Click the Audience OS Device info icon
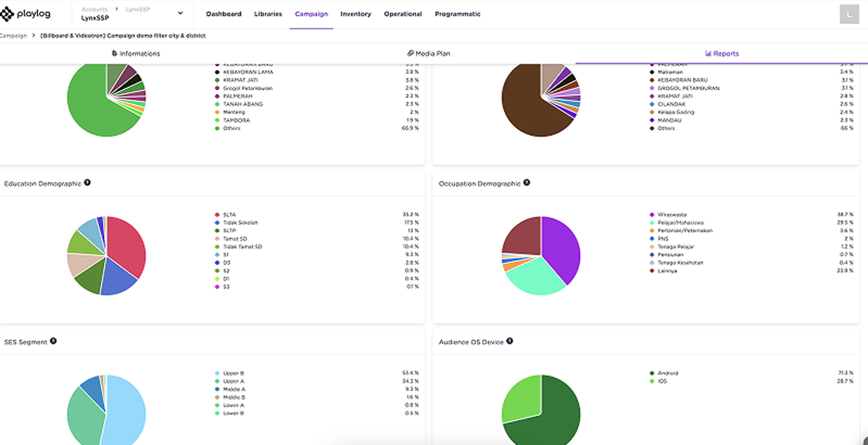The width and height of the screenshot is (868, 445). [509, 341]
